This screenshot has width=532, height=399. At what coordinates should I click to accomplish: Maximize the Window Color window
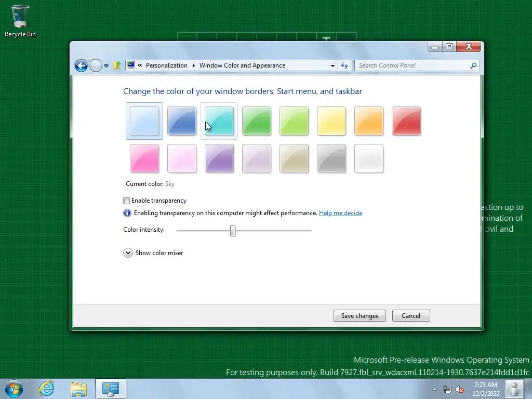click(x=449, y=46)
